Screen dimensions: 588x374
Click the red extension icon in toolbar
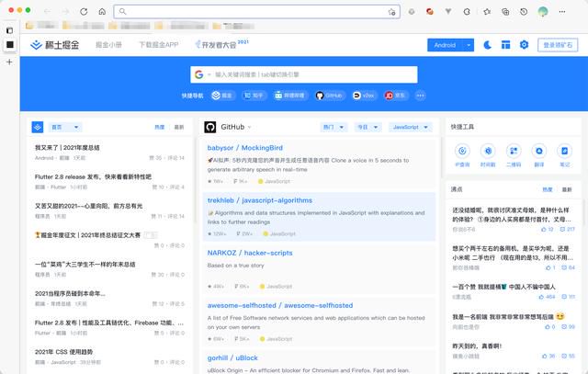point(430,12)
